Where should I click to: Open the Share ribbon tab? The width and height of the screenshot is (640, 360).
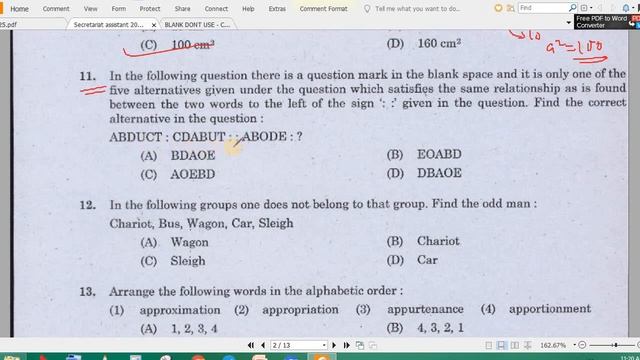coord(182,9)
